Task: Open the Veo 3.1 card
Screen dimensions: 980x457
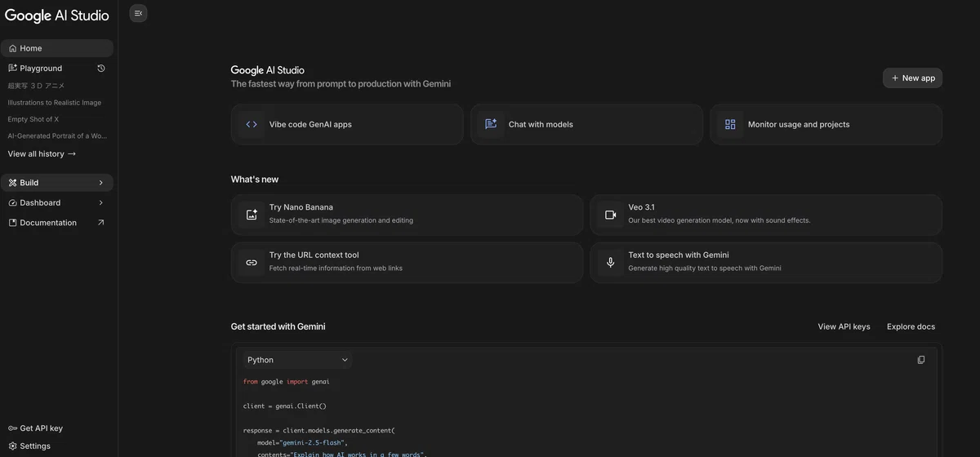Action: (766, 215)
